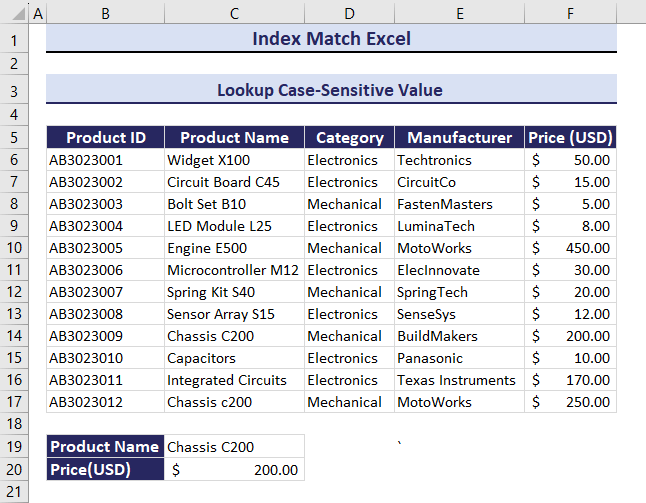This screenshot has width=646, height=503.
Task: Select the Lookup Case-Sensitive Value heading
Action: click(x=331, y=90)
